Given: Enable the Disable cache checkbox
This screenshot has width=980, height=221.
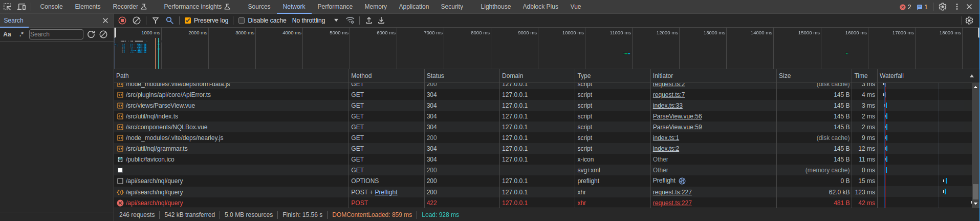Looking at the screenshot, I should (242, 21).
